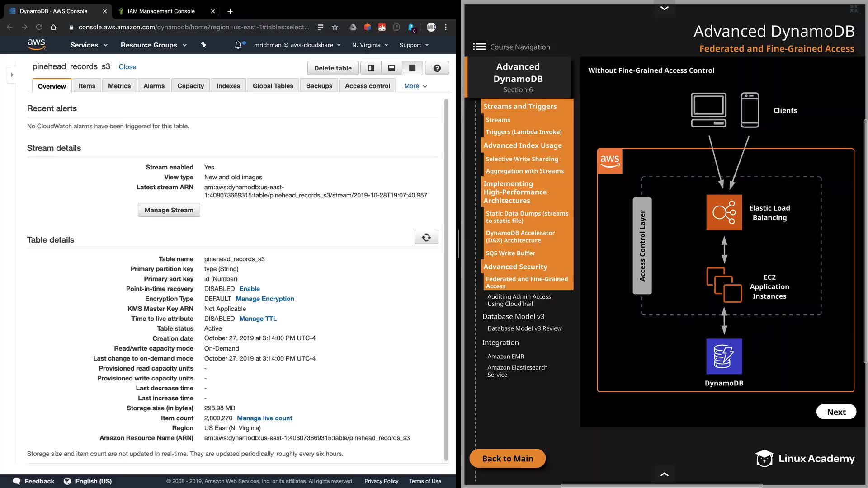Expand the More tabs dropdown
Viewport: 868px width, 488px height.
point(415,86)
